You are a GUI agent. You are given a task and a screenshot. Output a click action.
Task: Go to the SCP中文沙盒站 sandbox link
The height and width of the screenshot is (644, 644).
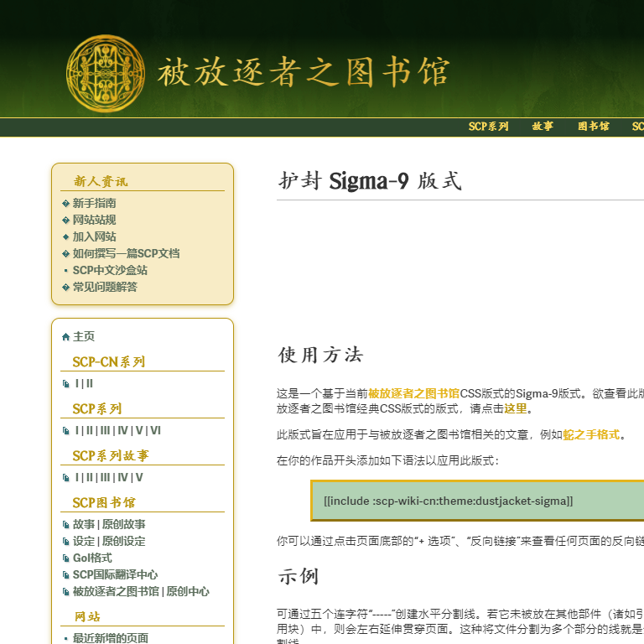(x=110, y=270)
